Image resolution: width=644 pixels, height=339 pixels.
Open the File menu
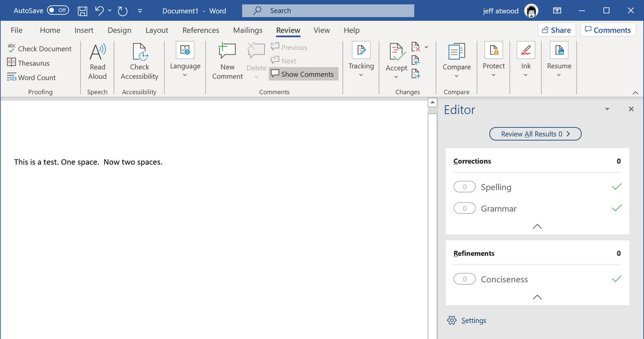click(x=17, y=31)
